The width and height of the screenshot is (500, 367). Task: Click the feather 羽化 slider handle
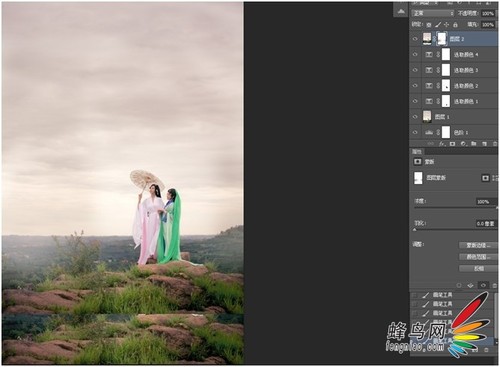click(415, 230)
